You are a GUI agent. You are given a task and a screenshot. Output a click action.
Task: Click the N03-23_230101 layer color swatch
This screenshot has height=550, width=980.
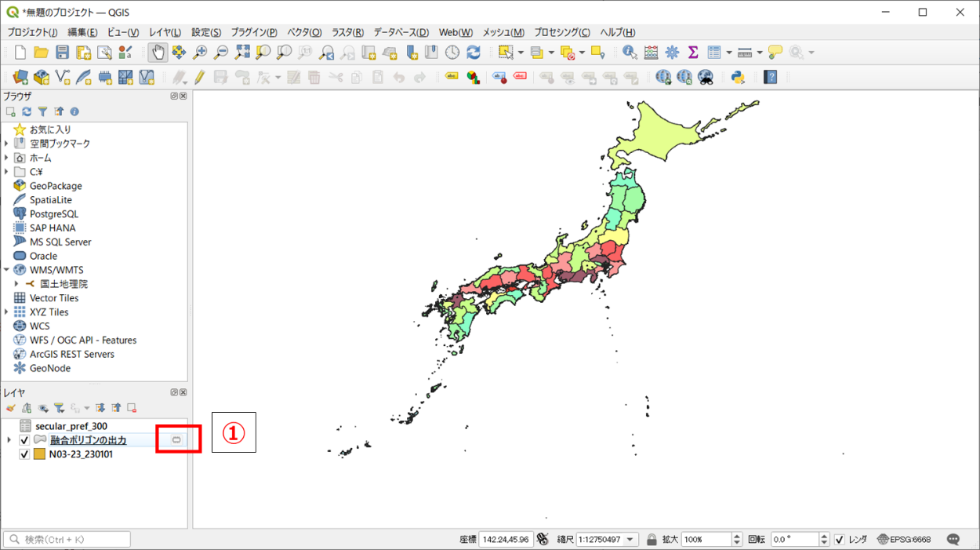pos(39,454)
